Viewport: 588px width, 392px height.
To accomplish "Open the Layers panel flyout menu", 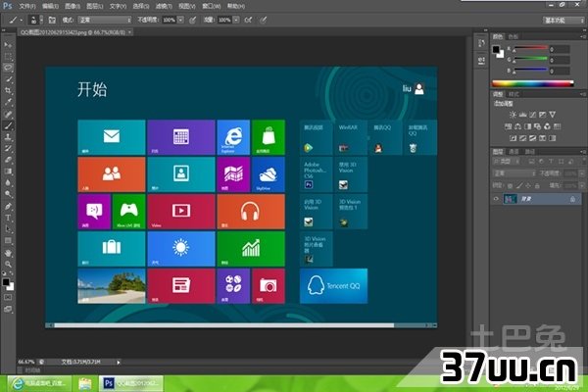I will click(x=583, y=152).
